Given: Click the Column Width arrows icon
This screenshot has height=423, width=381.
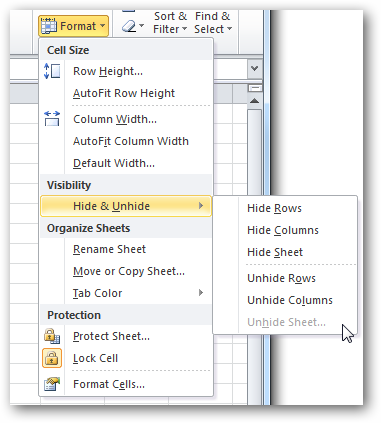Looking at the screenshot, I should (x=52, y=119).
